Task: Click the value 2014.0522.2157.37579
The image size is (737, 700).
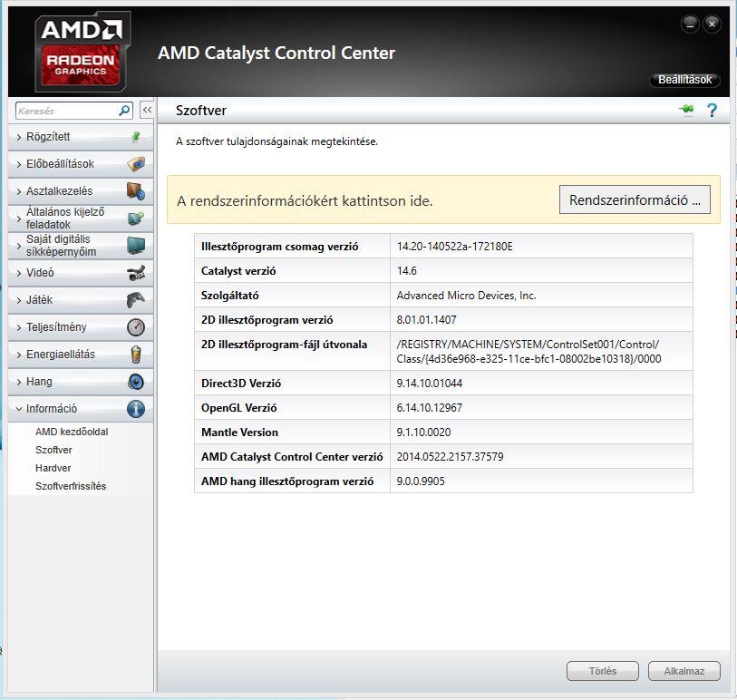Action: click(x=450, y=456)
